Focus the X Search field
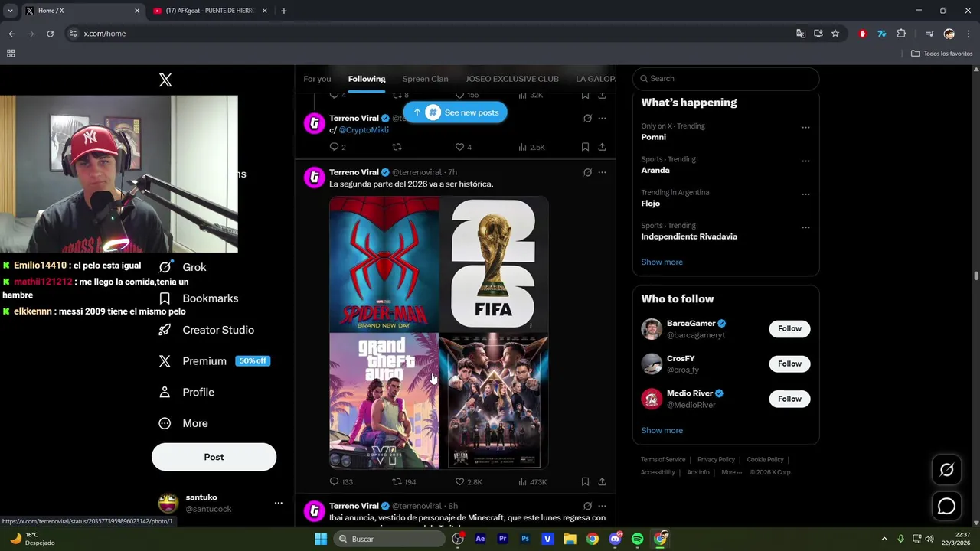Image resolution: width=980 pixels, height=551 pixels. [x=726, y=78]
